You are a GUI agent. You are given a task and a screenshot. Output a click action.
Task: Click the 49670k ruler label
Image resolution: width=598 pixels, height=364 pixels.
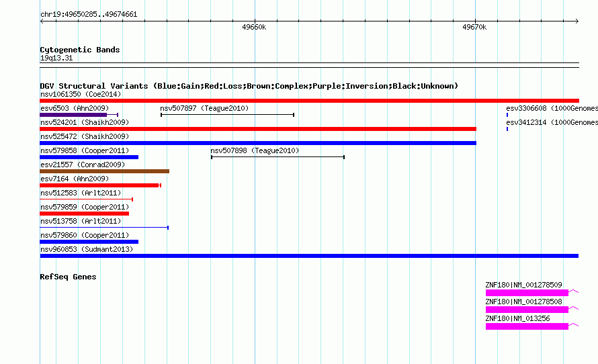pos(474,27)
